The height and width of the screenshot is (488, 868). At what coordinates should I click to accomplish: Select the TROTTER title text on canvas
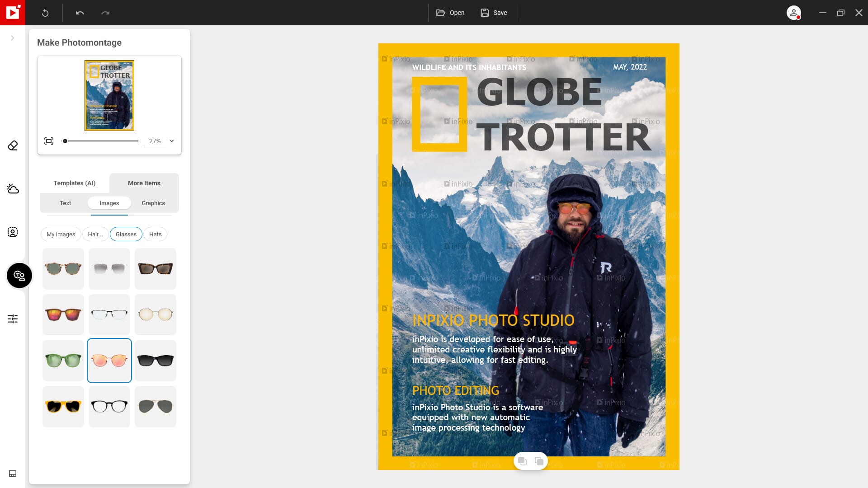(x=564, y=137)
